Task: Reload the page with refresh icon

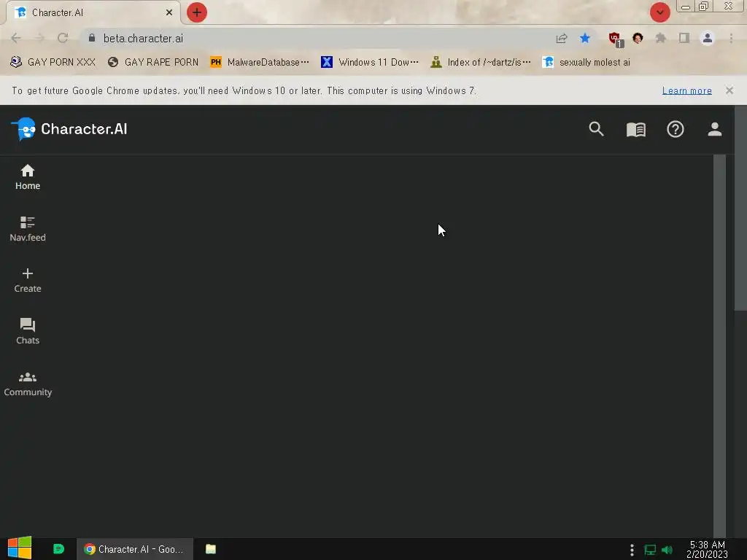Action: pyautogui.click(x=63, y=38)
